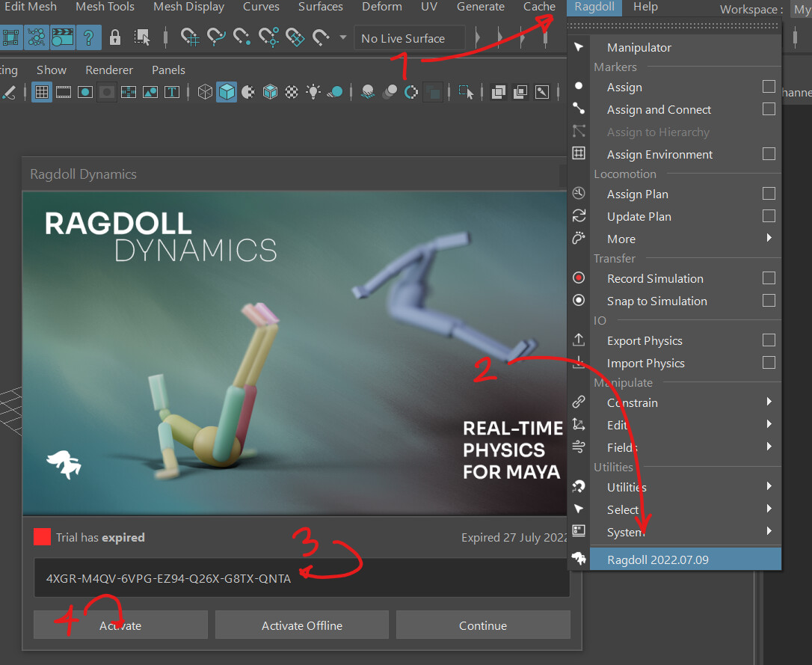Viewport: 812px width, 665px height.
Task: Enable snap to curves magnet
Action: 216,37
